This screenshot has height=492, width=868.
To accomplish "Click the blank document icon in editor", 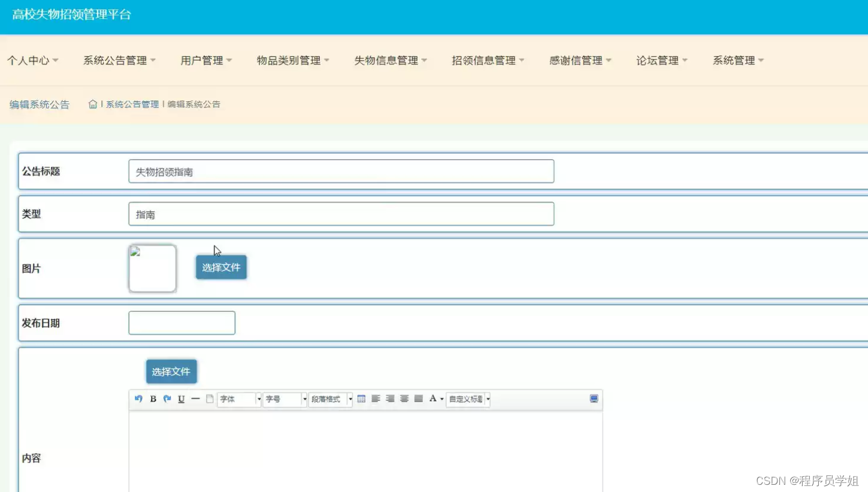I will click(x=210, y=399).
